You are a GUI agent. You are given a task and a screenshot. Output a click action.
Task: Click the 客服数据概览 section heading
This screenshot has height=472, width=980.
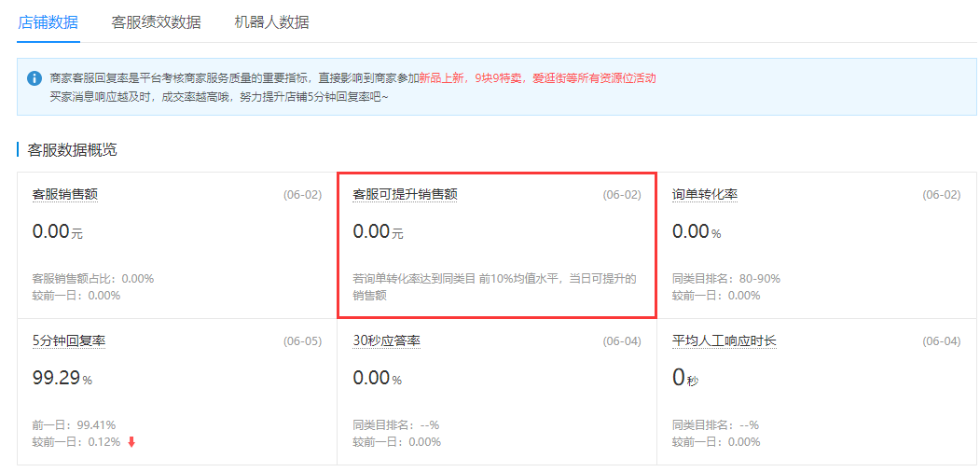[72, 149]
